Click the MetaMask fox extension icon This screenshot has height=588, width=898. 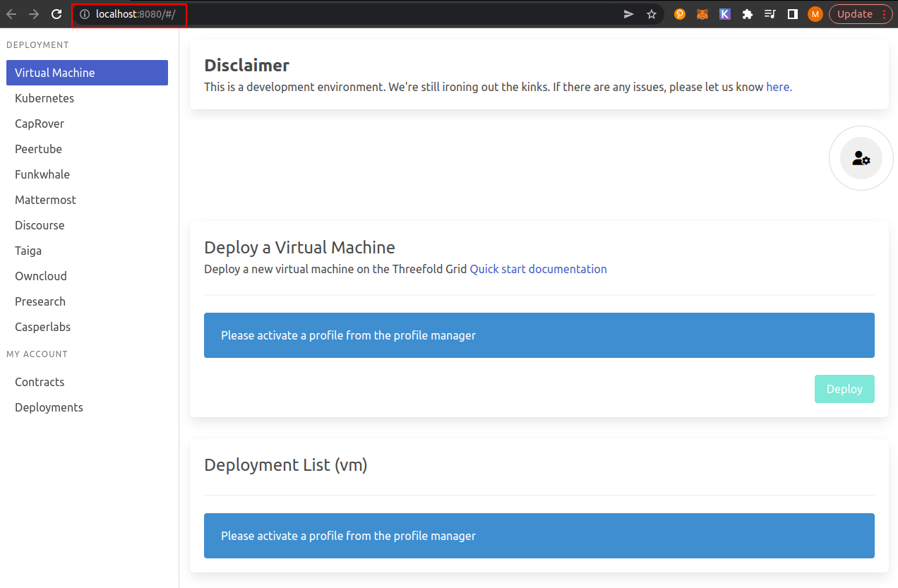pyautogui.click(x=702, y=13)
